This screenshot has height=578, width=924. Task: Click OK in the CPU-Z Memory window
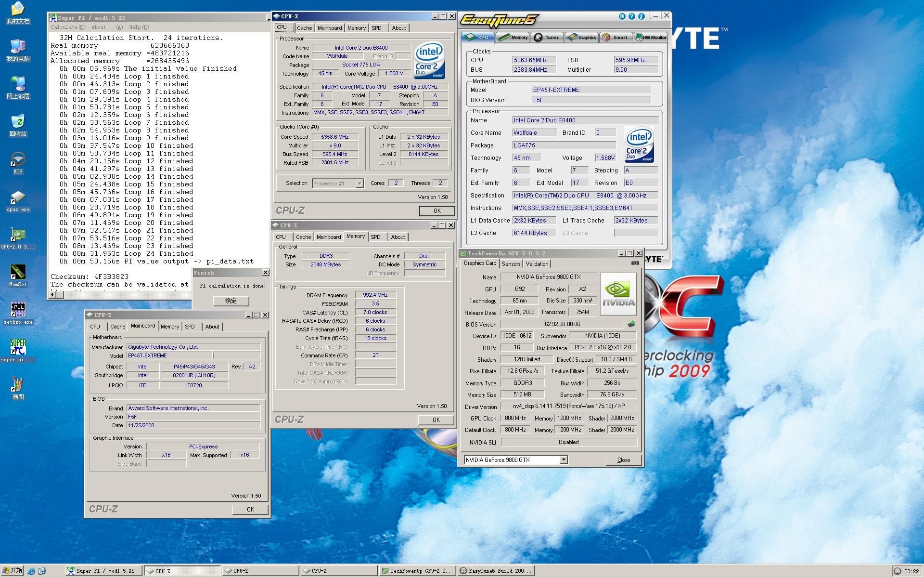(x=436, y=420)
